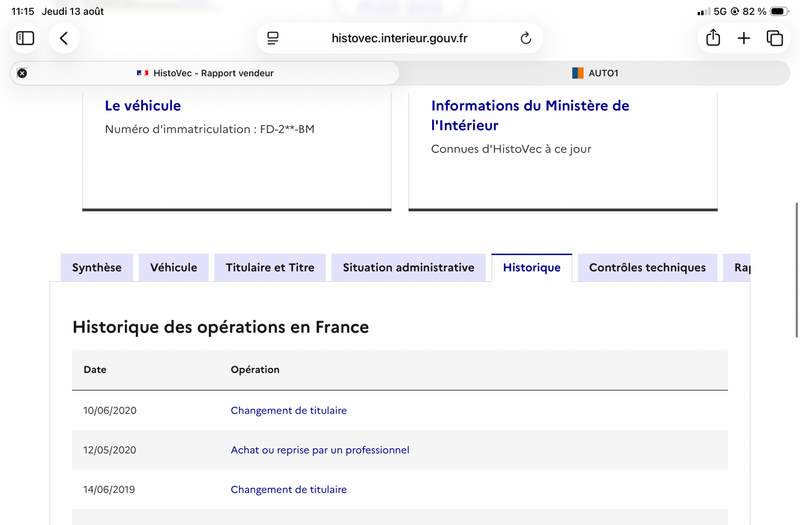Viewport: 800px width, 525px height.
Task: Tap the histovec.interieur.gouv.fr address field
Action: click(399, 38)
